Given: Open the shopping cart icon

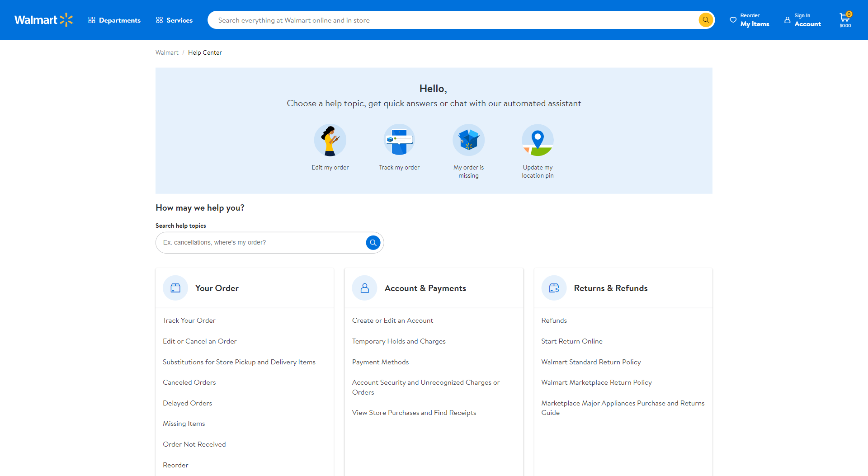Looking at the screenshot, I should [845, 20].
